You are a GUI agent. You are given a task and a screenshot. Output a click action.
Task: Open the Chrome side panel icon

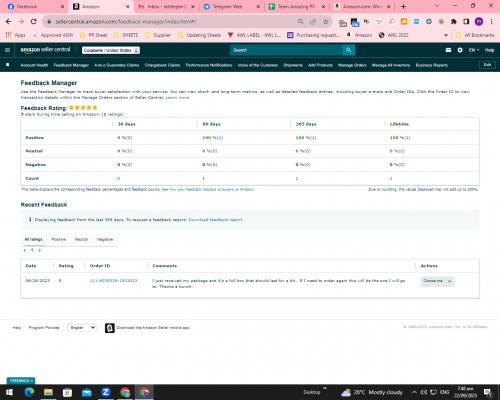point(466,22)
